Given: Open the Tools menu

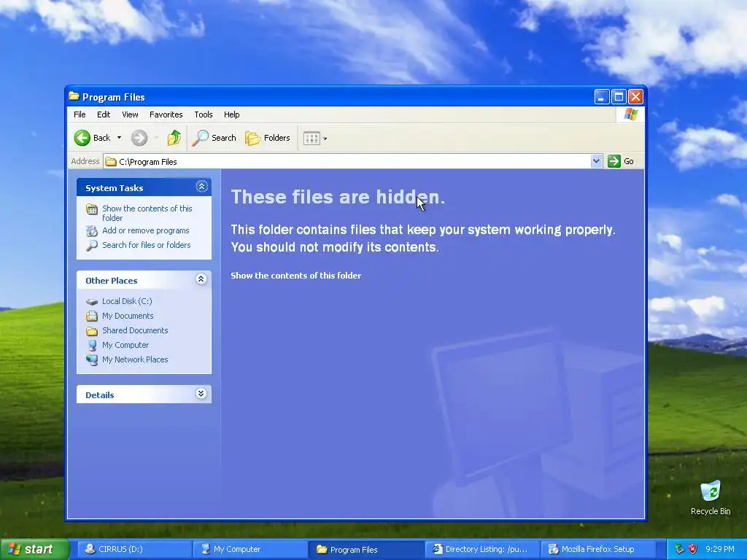Looking at the screenshot, I should tap(204, 114).
